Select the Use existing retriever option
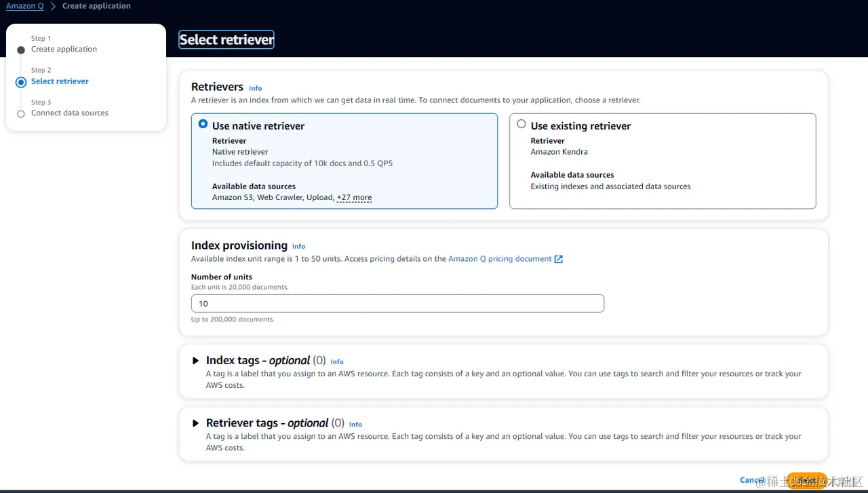Screen dimensions: 868x493 pyautogui.click(x=521, y=124)
